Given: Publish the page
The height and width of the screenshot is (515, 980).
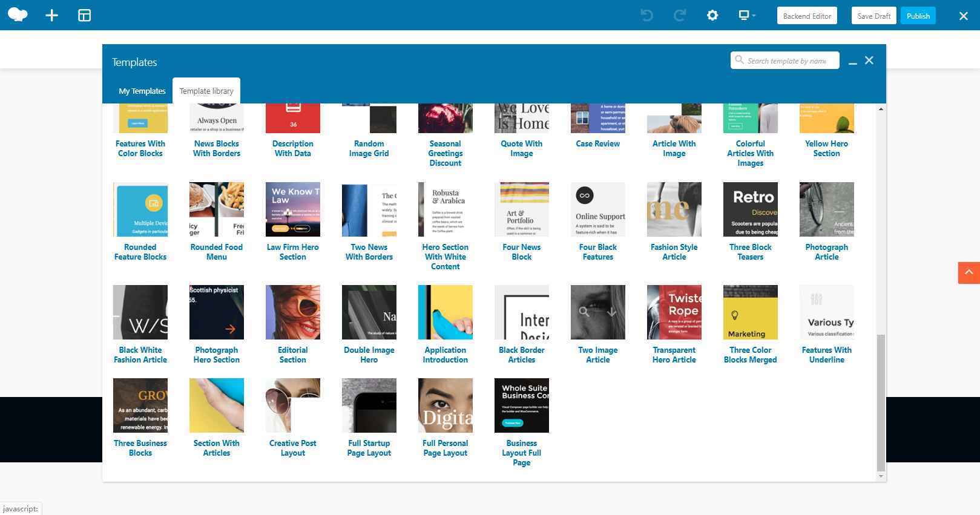Looking at the screenshot, I should tap(918, 16).
